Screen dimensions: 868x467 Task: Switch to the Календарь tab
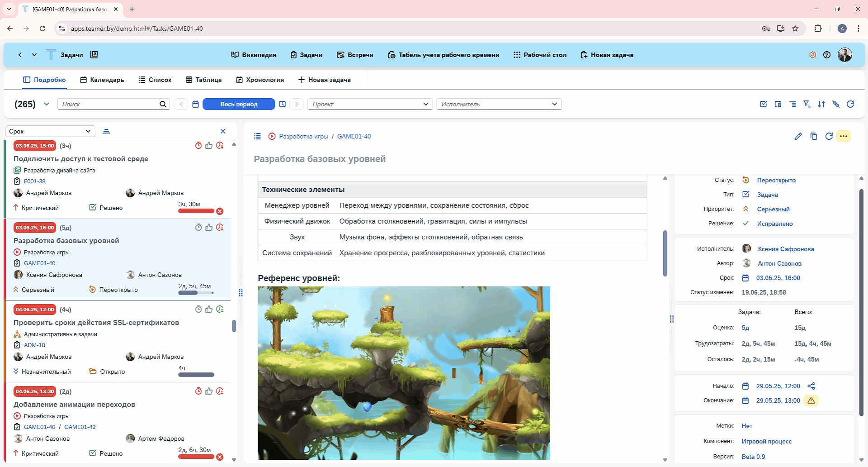point(102,80)
